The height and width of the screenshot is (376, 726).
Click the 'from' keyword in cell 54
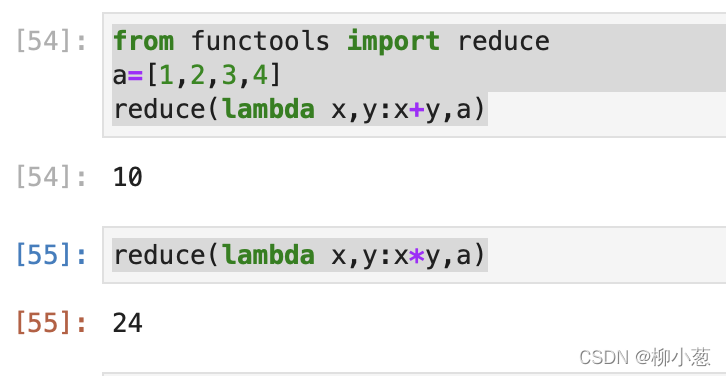144,41
